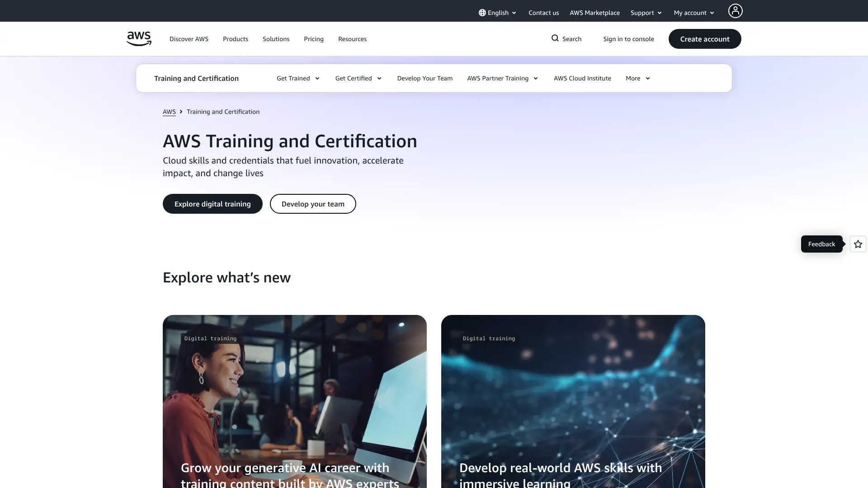This screenshot has width=868, height=488.
Task: Expand the Get Trained dropdown
Action: point(298,78)
